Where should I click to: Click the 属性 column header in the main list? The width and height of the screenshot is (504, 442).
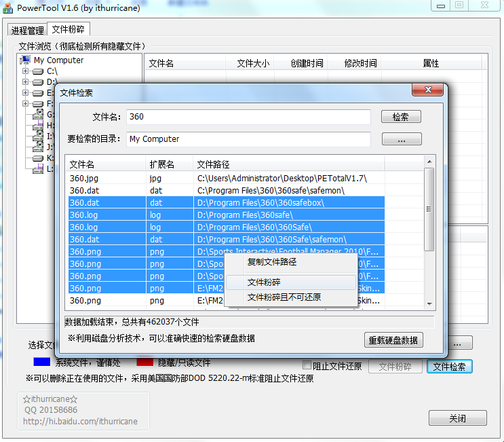[x=431, y=63]
